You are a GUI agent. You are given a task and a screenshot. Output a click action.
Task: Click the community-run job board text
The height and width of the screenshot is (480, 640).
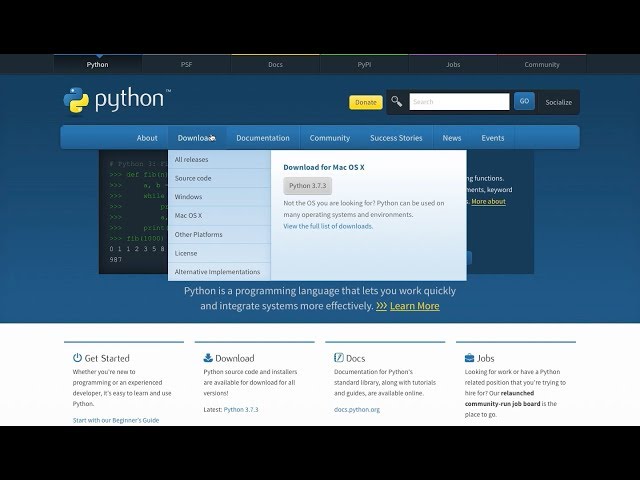[x=502, y=404]
